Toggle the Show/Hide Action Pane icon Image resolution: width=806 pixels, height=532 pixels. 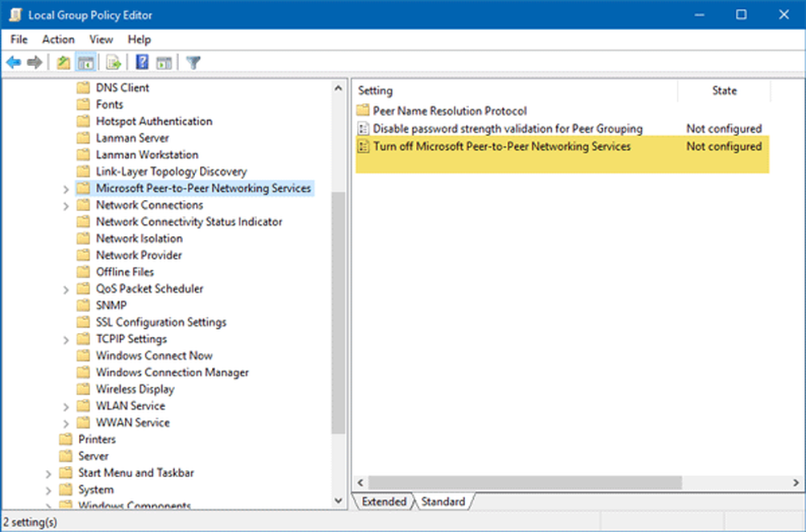click(x=164, y=63)
